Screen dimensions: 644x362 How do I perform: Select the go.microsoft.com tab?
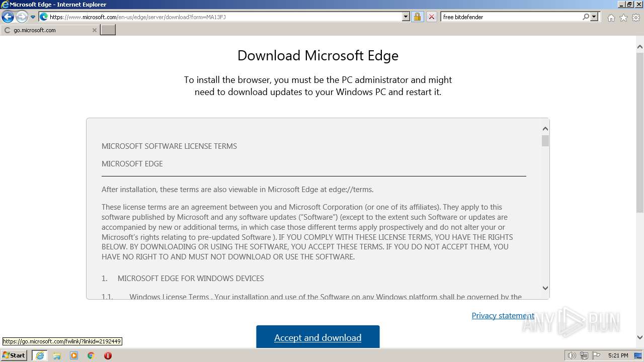point(50,30)
